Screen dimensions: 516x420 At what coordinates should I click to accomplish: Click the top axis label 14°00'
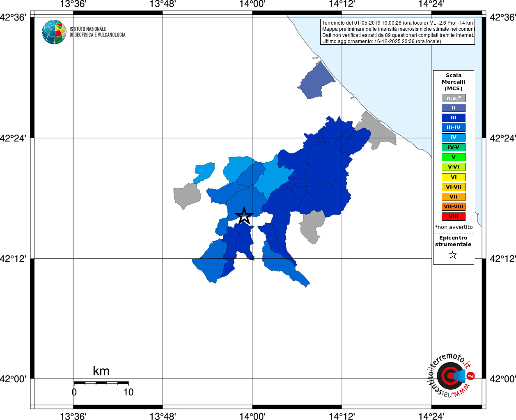click(x=252, y=4)
